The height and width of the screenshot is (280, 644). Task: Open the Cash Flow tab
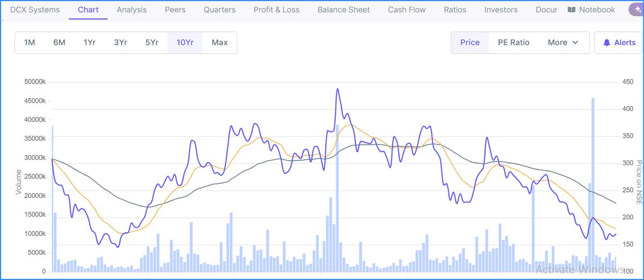click(407, 10)
